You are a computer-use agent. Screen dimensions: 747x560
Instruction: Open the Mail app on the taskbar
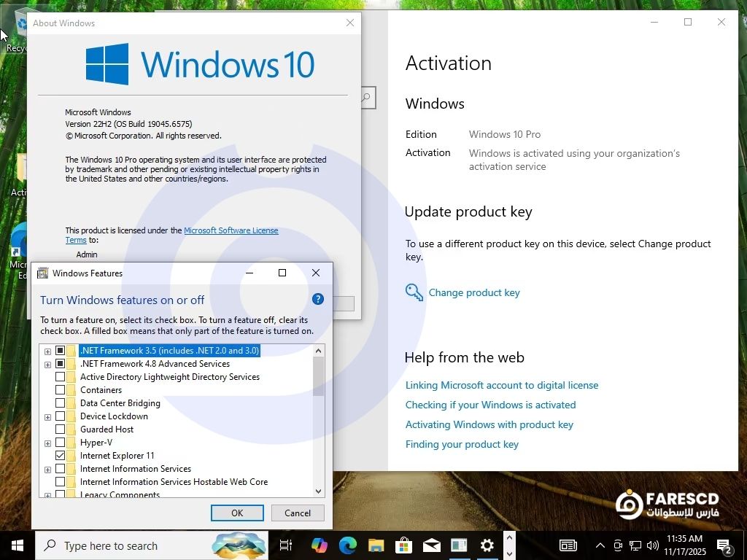click(431, 545)
